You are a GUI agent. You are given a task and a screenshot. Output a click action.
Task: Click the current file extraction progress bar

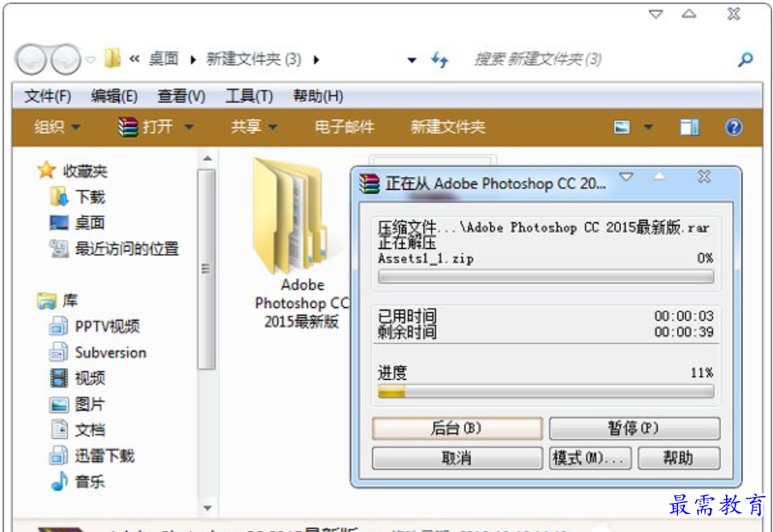tap(546, 276)
